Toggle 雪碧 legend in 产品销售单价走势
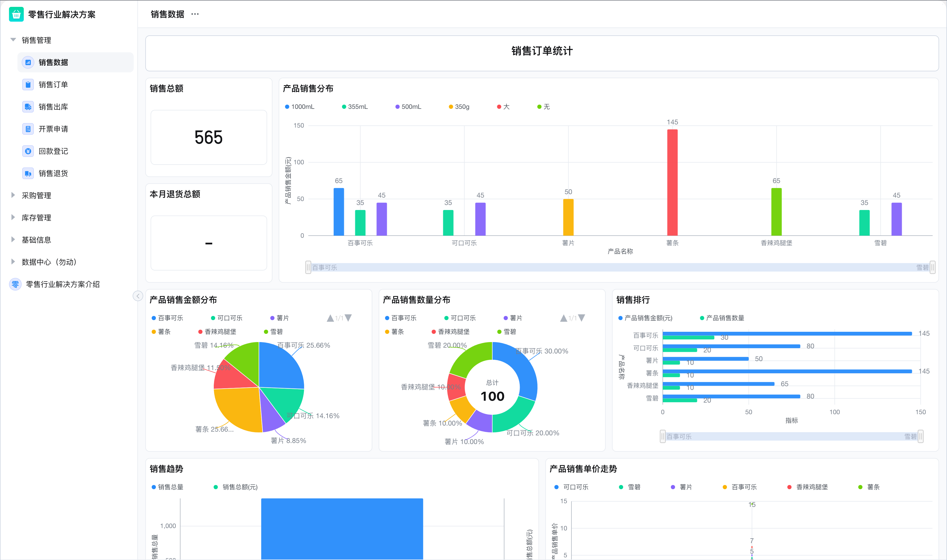This screenshot has height=560, width=947. pos(630,487)
